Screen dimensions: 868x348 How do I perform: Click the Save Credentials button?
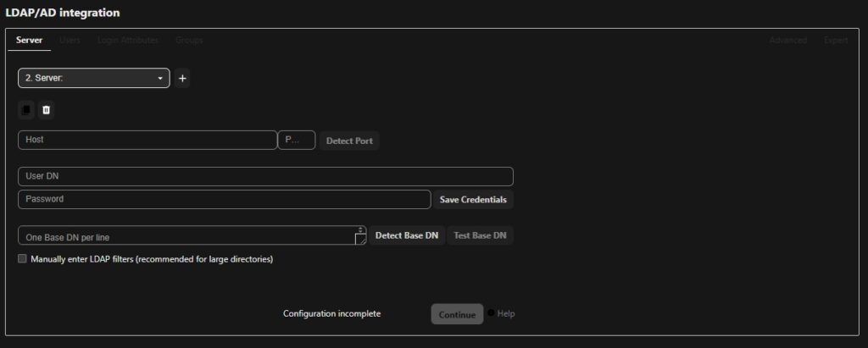click(x=473, y=200)
